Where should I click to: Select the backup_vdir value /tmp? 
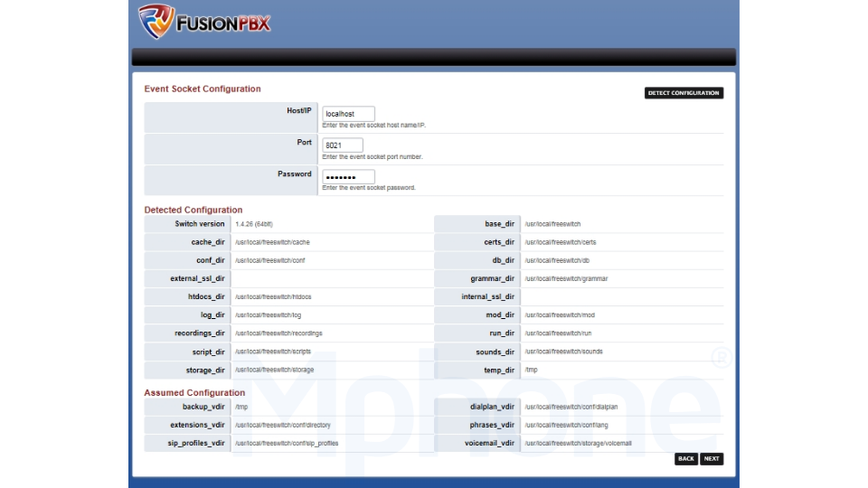click(241, 407)
